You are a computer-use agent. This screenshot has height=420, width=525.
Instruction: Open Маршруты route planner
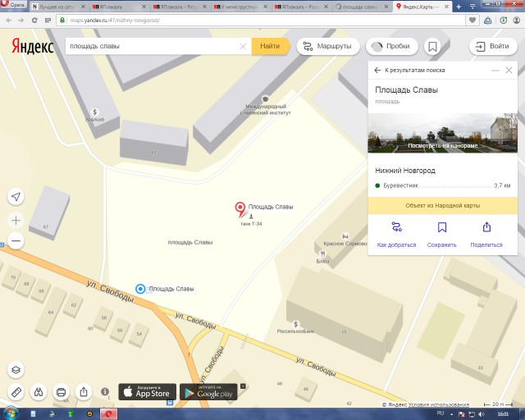(x=328, y=46)
